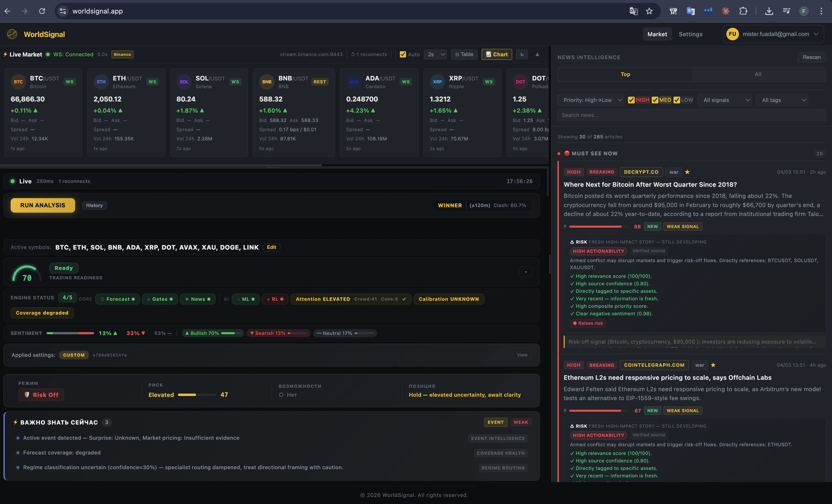
Task: Open the 2s refresh interval dropdown
Action: click(x=435, y=54)
